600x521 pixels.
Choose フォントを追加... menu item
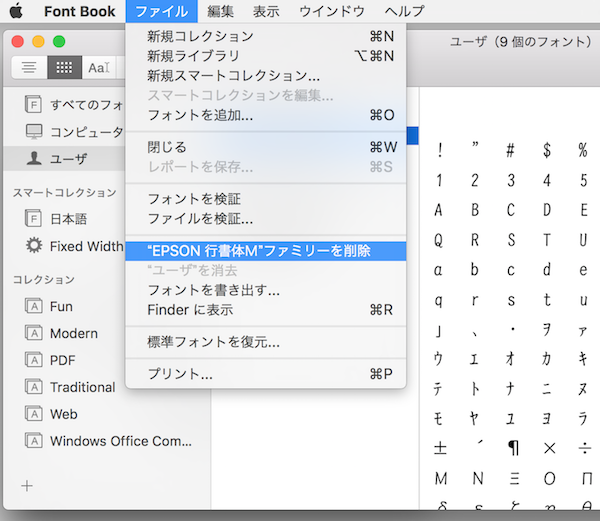[x=266, y=115]
